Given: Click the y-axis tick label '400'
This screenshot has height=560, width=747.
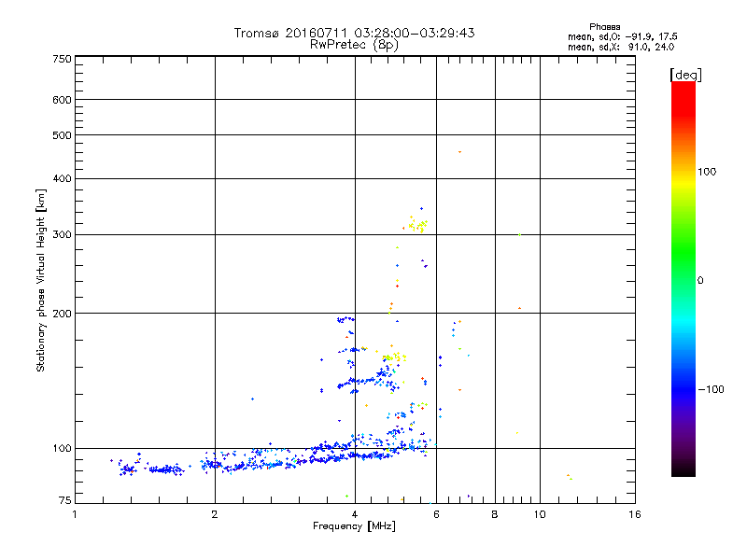Looking at the screenshot, I should click(x=62, y=178).
